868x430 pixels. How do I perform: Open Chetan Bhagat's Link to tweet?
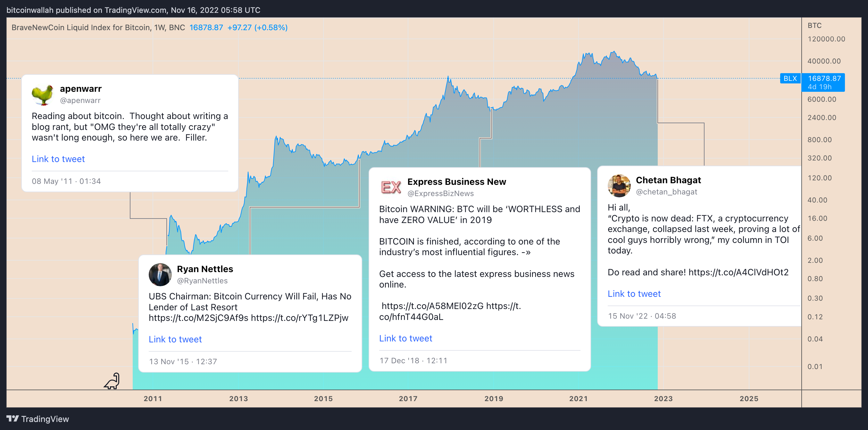(x=634, y=294)
